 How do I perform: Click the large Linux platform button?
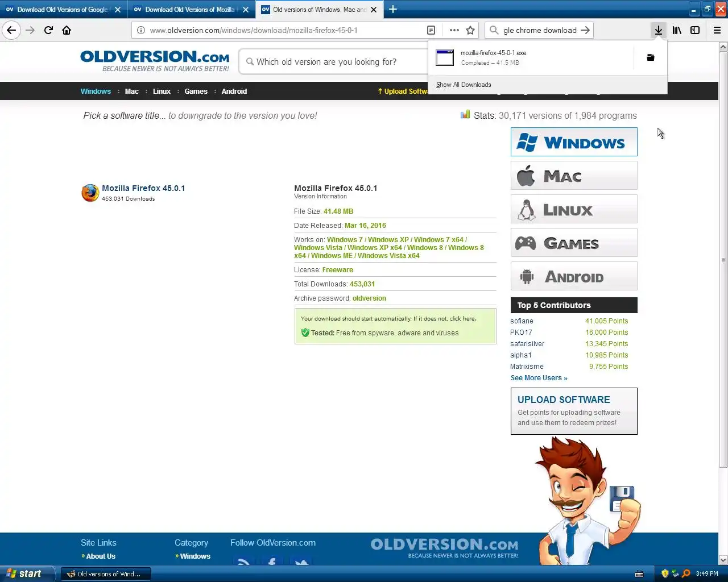[574, 209]
